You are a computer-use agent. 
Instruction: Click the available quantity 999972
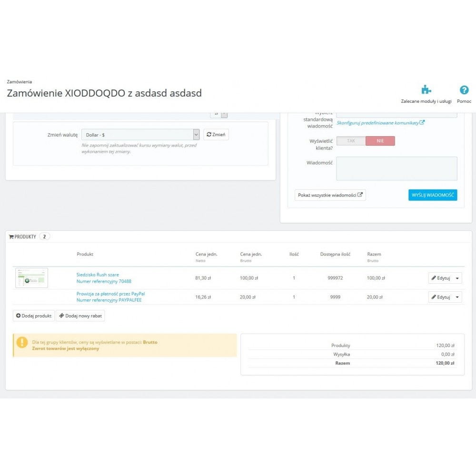(335, 278)
